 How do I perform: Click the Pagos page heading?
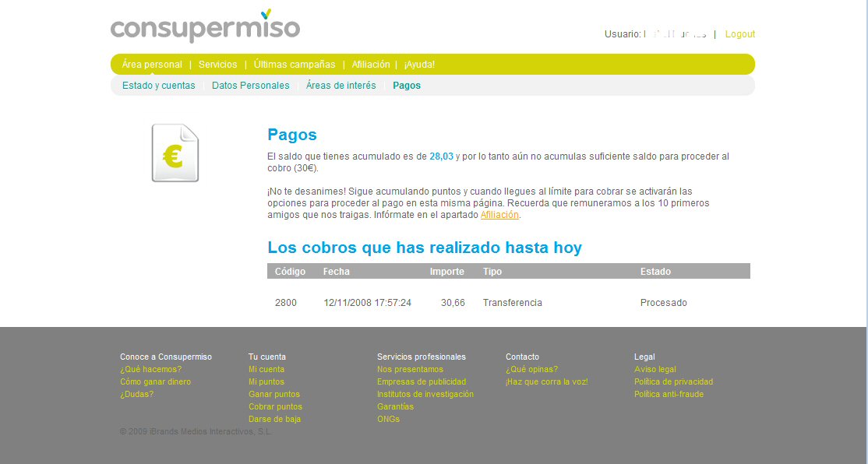(291, 135)
